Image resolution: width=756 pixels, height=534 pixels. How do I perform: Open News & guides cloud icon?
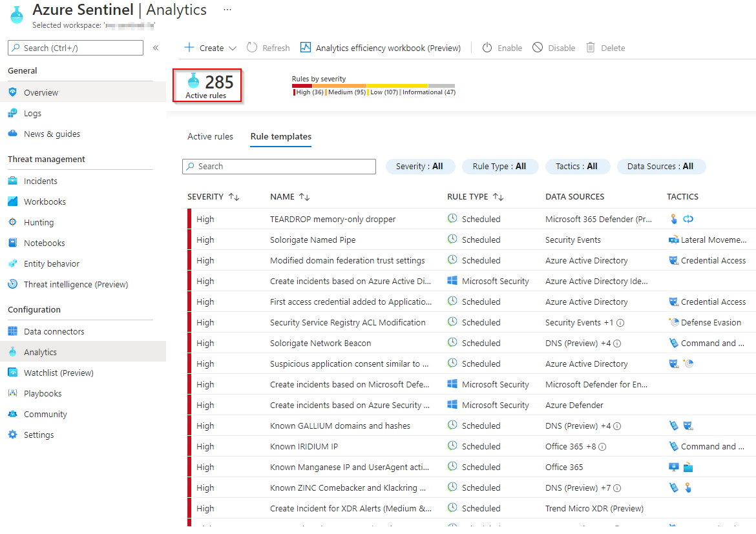coord(13,134)
